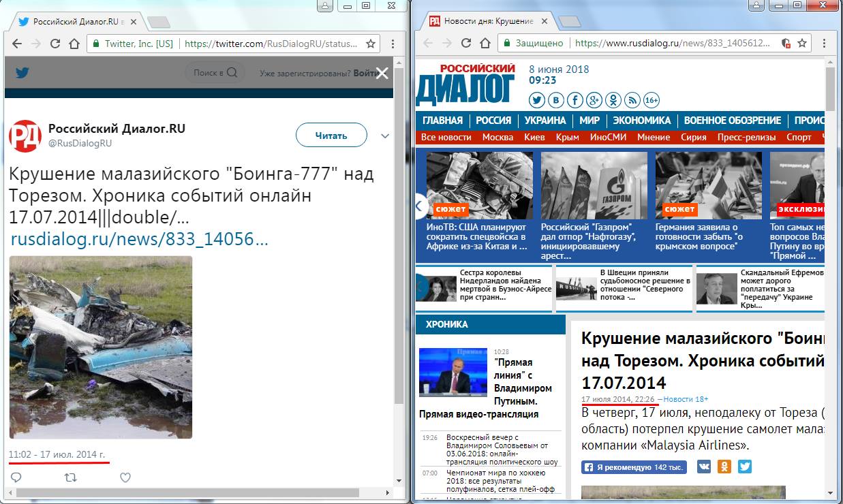Open Chrome menu in rusdialog browser window

coord(825,43)
